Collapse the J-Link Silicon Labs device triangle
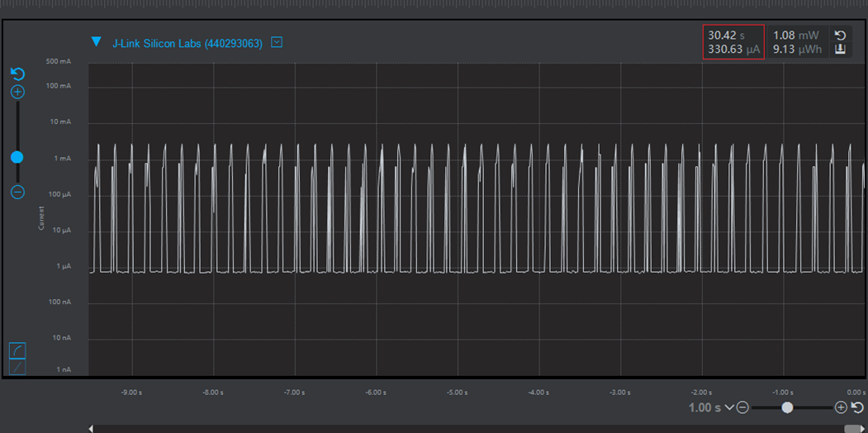This screenshot has width=868, height=433. (x=97, y=41)
